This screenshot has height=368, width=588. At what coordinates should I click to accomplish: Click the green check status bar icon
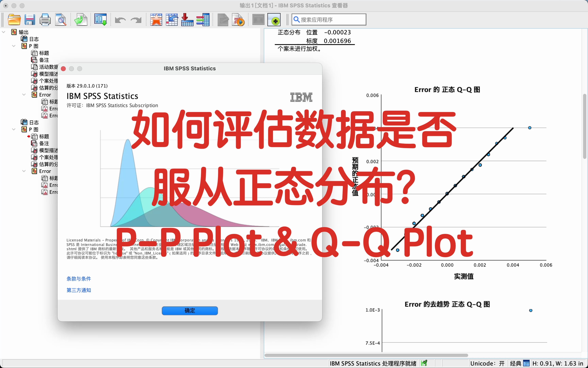424,363
